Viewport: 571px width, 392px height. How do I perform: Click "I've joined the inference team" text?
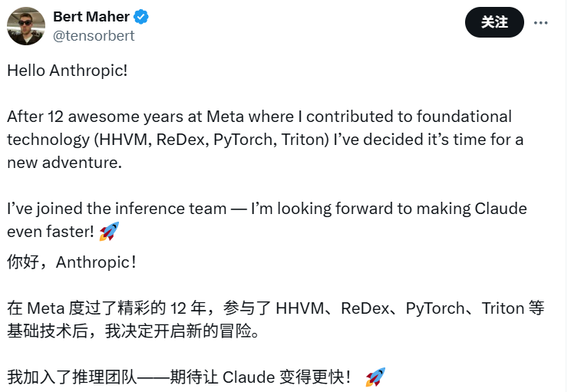pyautogui.click(x=117, y=209)
